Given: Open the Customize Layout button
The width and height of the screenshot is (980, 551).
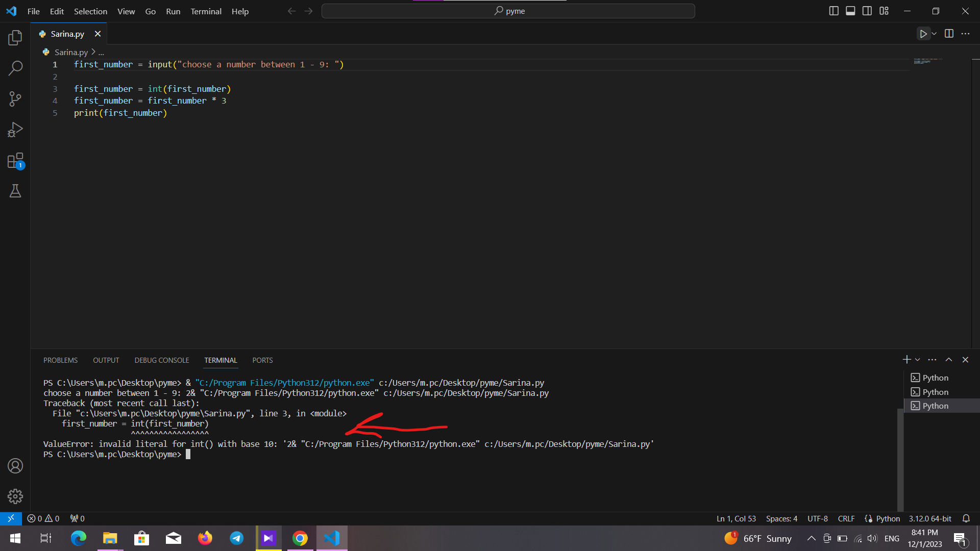Looking at the screenshot, I should click(x=884, y=11).
